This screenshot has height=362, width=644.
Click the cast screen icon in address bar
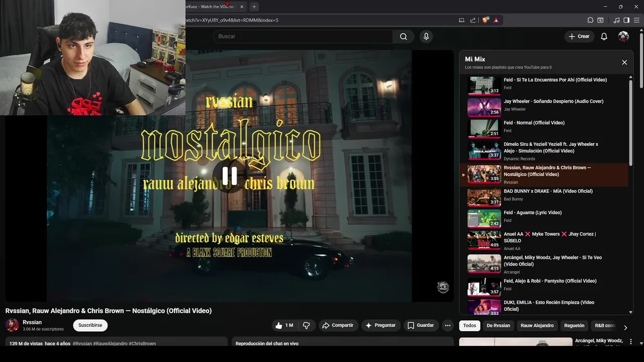(x=461, y=20)
